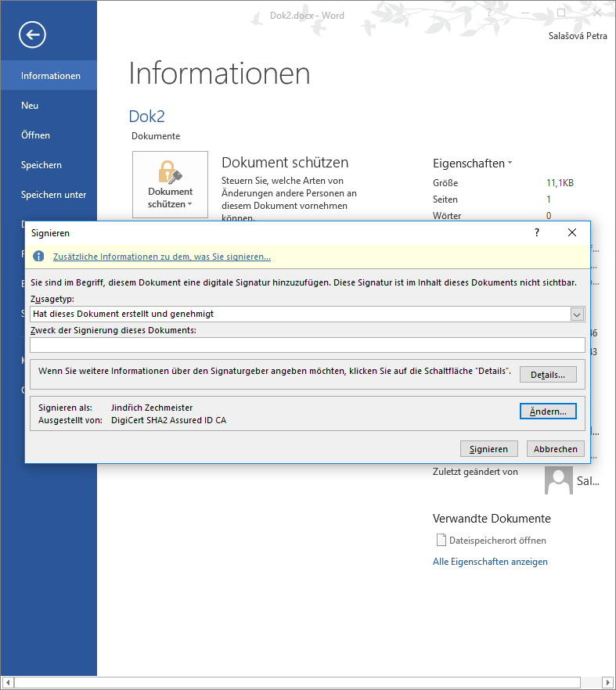Choose Speichern unter in the sidebar
This screenshot has width=616, height=690.
pyautogui.click(x=49, y=195)
